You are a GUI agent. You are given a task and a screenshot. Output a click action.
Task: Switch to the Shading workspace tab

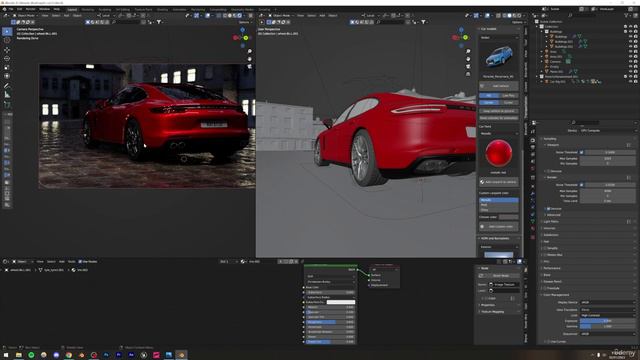pos(162,9)
